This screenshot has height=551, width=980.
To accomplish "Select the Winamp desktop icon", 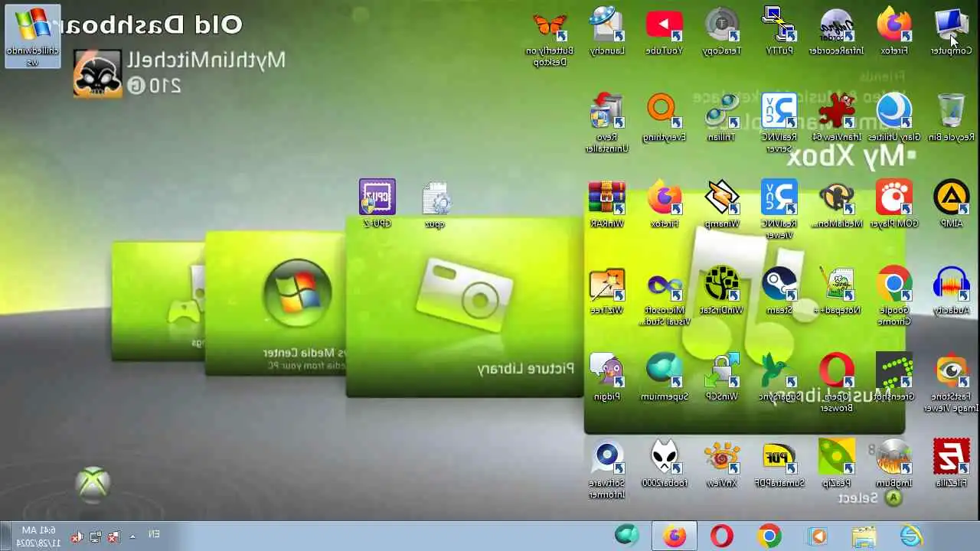I will pyautogui.click(x=722, y=204).
